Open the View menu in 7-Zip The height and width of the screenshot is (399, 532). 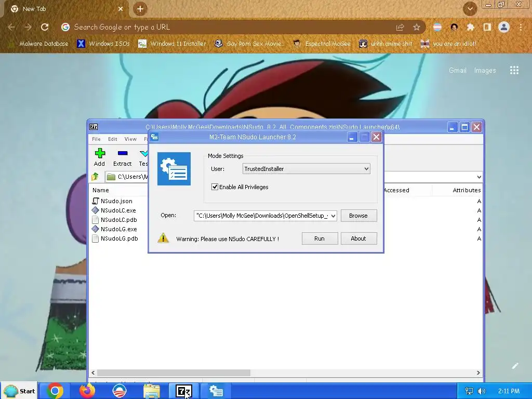tap(130, 139)
